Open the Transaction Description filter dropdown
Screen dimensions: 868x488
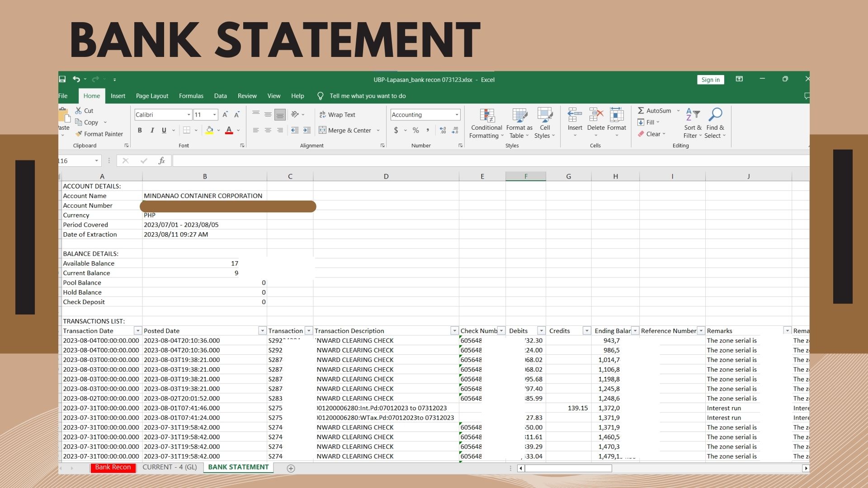click(x=454, y=331)
